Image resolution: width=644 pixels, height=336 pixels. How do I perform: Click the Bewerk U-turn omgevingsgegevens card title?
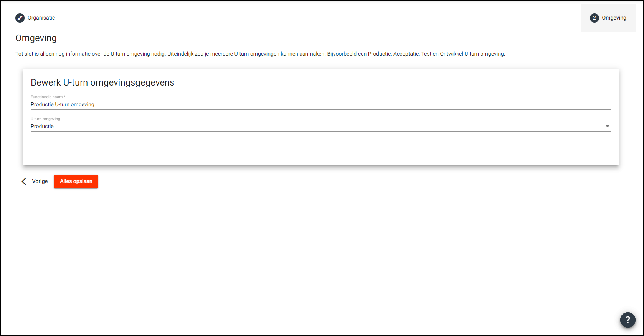(x=102, y=82)
